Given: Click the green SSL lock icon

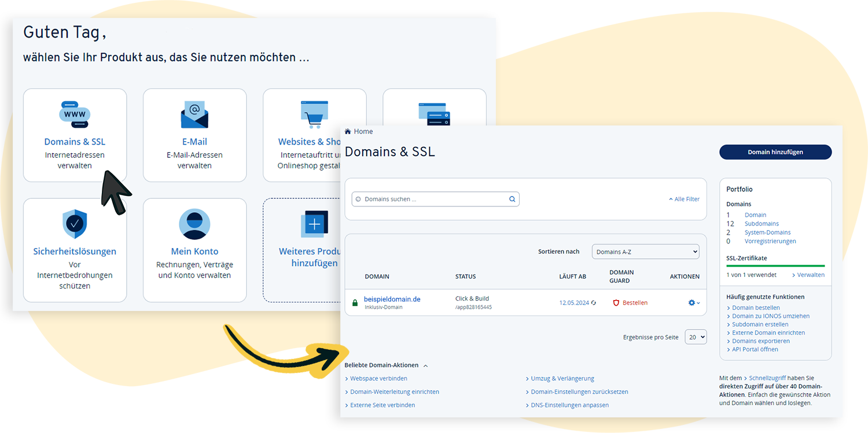Looking at the screenshot, I should [x=355, y=303].
